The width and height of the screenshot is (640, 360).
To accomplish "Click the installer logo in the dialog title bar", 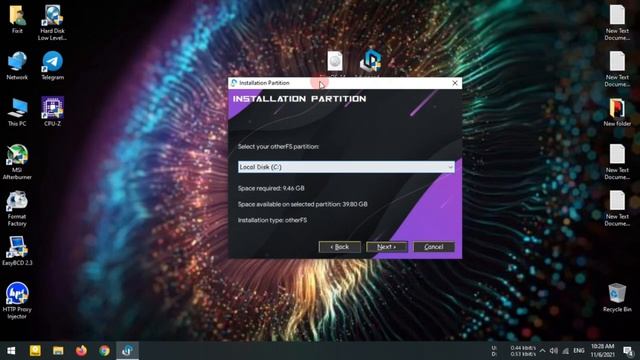I will point(234,83).
